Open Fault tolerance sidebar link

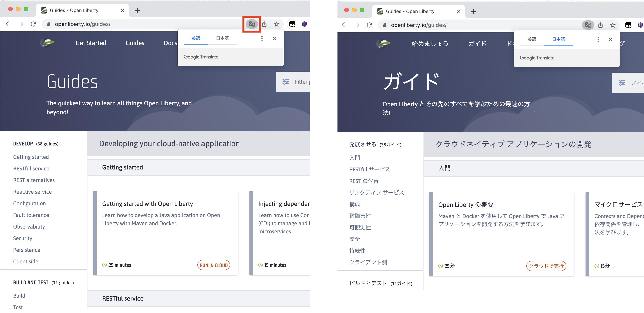tap(31, 215)
